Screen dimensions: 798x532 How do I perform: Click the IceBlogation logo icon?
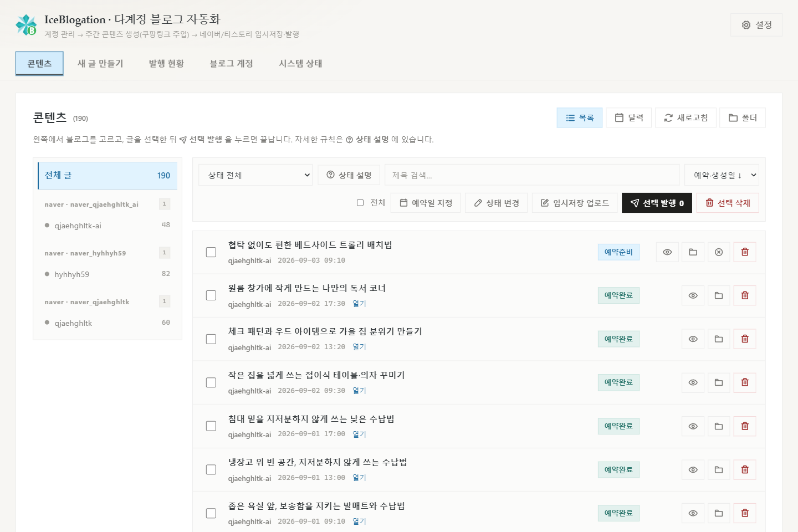[x=26, y=25]
